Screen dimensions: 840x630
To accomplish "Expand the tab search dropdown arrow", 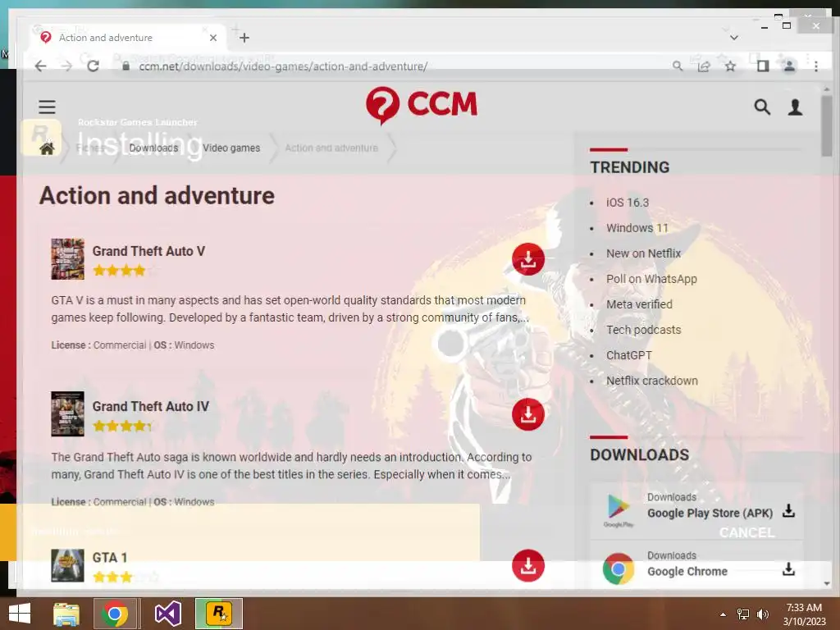I will [734, 38].
